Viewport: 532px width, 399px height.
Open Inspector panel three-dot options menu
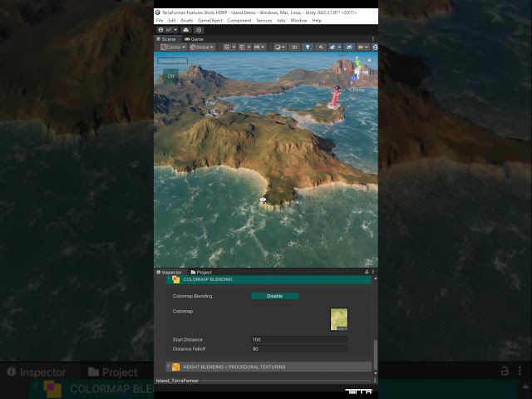click(x=373, y=272)
